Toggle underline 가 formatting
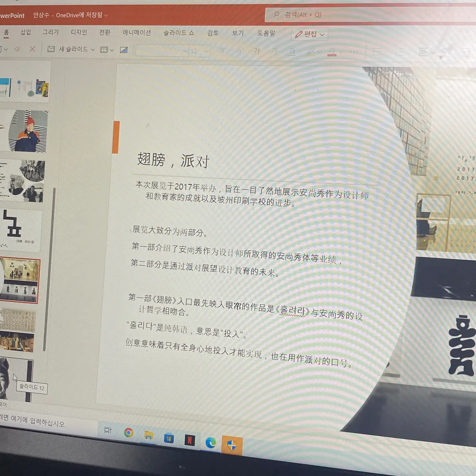Viewport: 476px width, 476px height. click(x=292, y=52)
